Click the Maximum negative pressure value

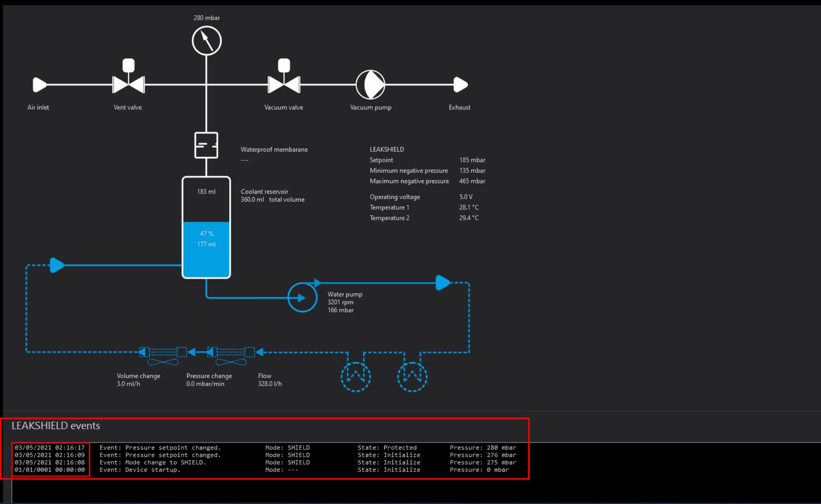[x=472, y=181]
